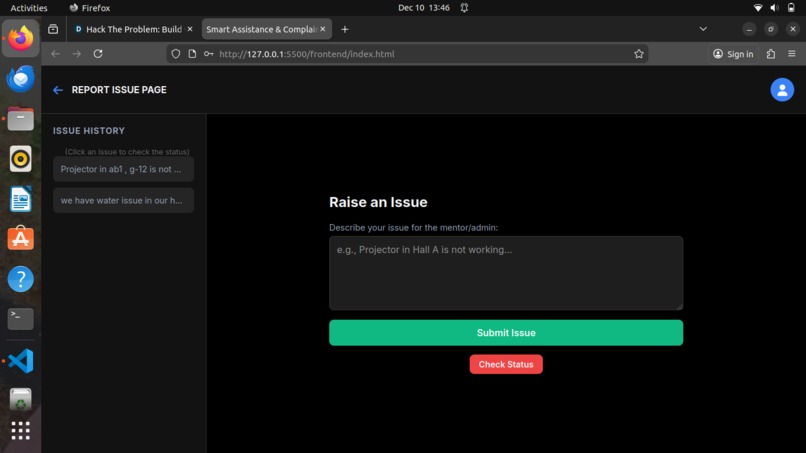Submit the issue with green button

506,333
